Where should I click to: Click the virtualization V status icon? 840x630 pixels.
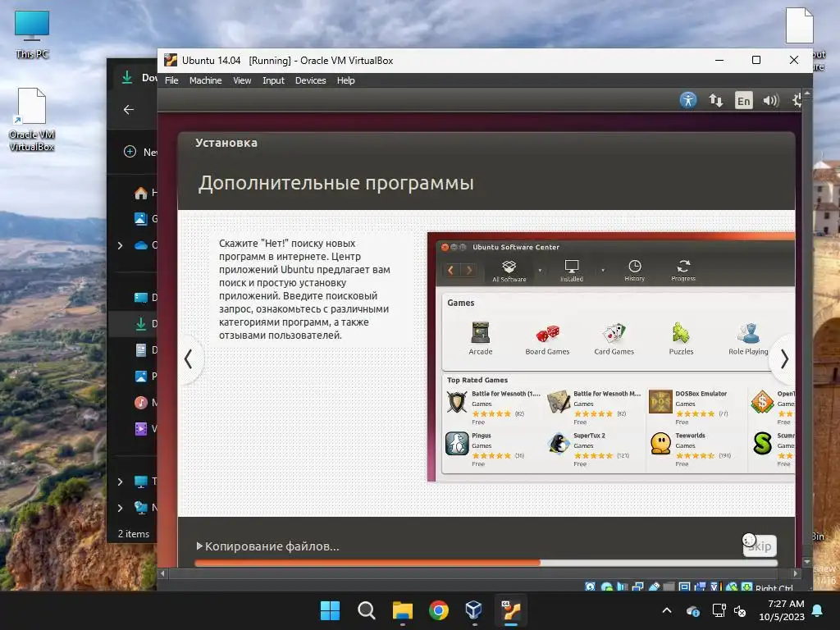715,587
